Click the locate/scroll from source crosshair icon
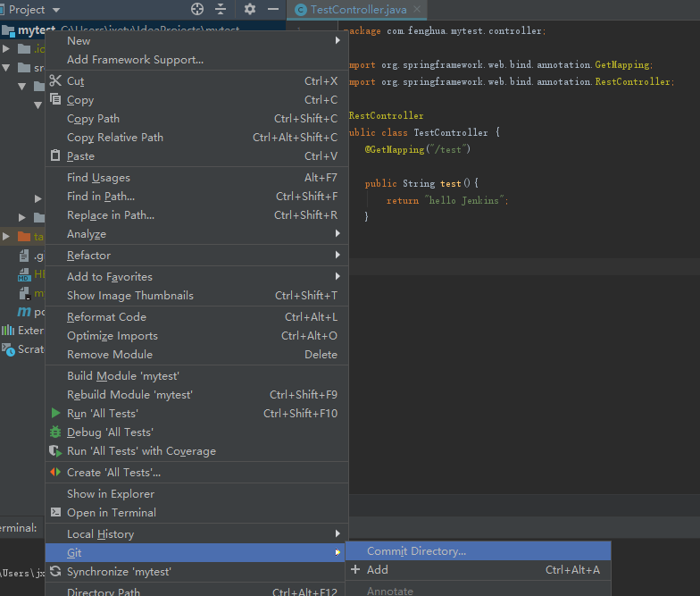The height and width of the screenshot is (596, 700). pos(197,9)
